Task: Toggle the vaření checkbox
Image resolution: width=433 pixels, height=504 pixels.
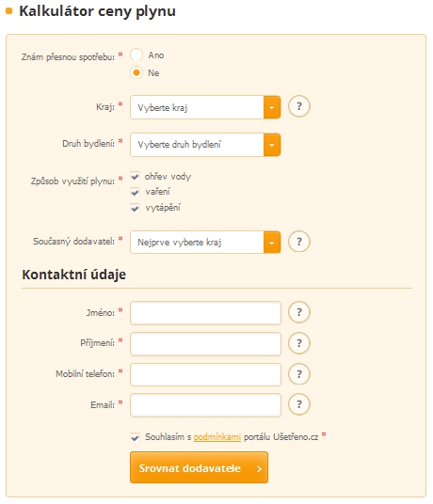Action: (136, 192)
